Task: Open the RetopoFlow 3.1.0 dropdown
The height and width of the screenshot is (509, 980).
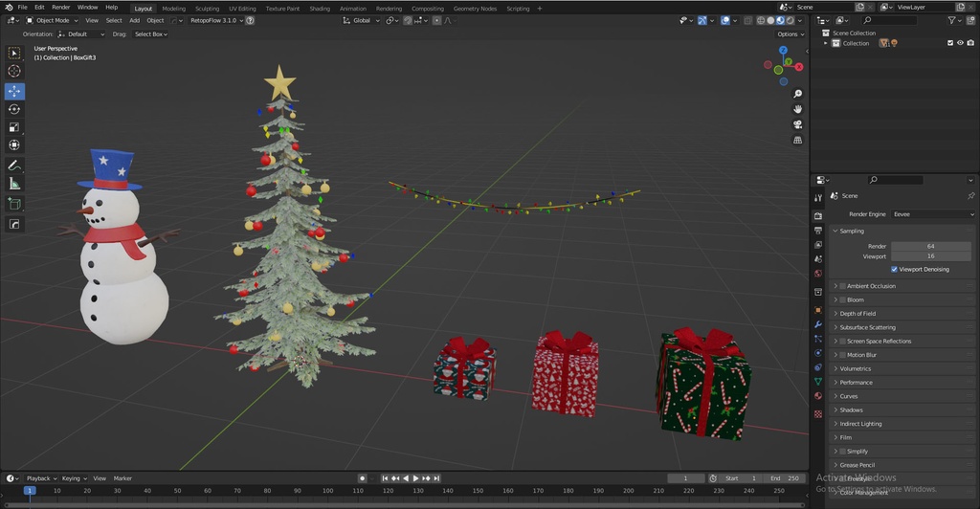Action: pyautogui.click(x=216, y=21)
